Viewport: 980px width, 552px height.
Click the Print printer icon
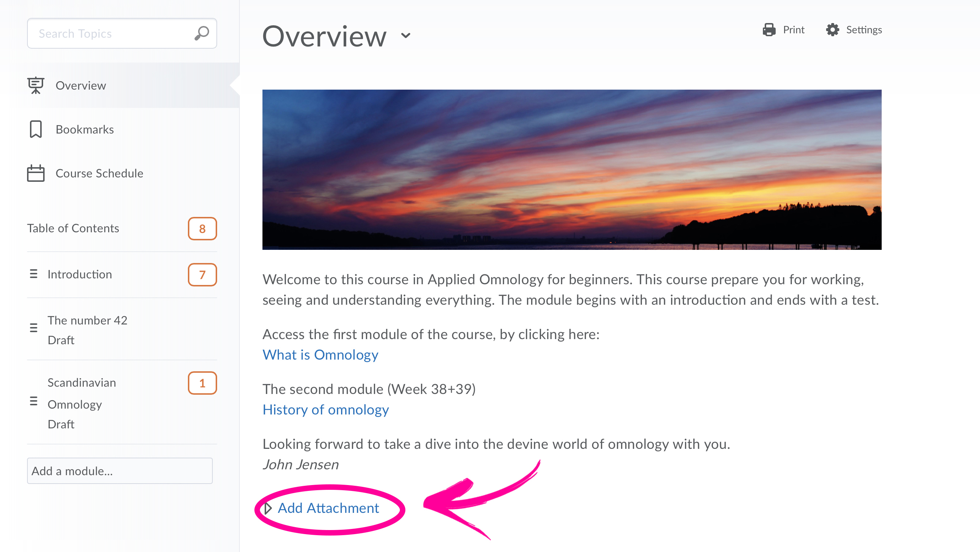click(769, 30)
